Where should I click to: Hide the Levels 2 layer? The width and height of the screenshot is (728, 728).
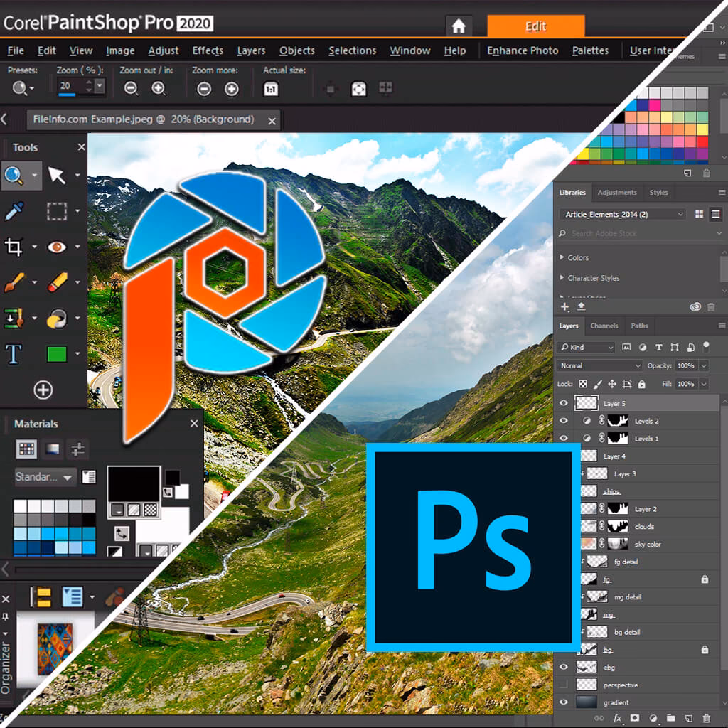coord(562,420)
